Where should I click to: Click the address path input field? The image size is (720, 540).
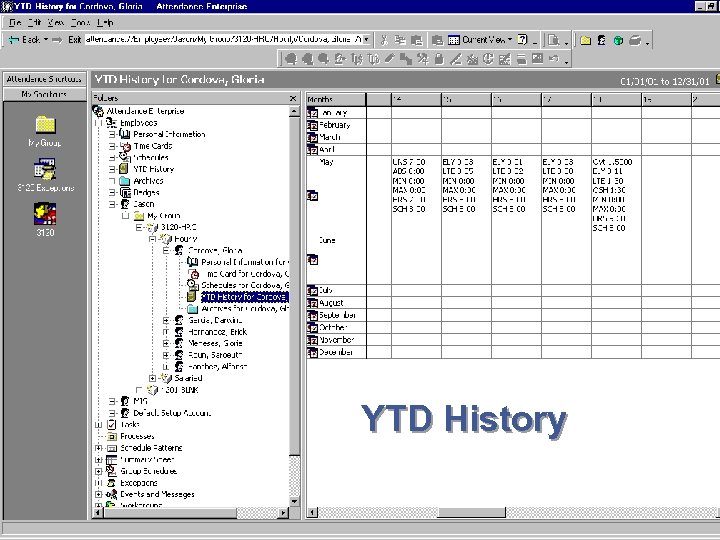[224, 39]
